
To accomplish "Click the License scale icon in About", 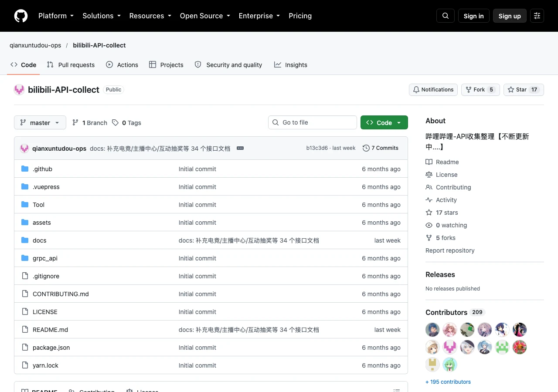I will (x=429, y=175).
